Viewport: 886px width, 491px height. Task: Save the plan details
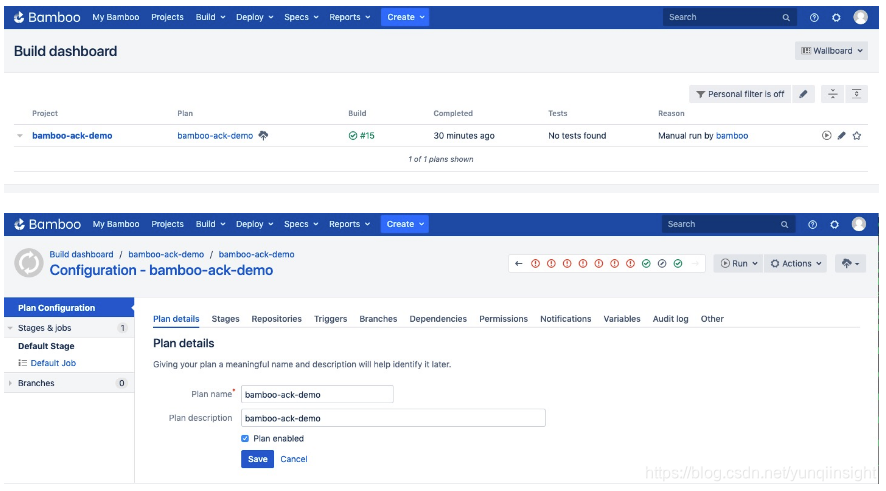coord(257,459)
